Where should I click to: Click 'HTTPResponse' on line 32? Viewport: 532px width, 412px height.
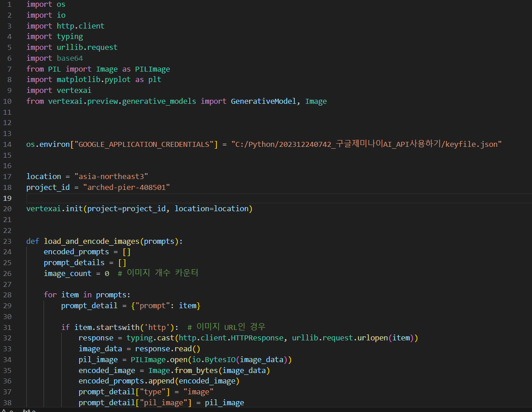[x=257, y=338]
